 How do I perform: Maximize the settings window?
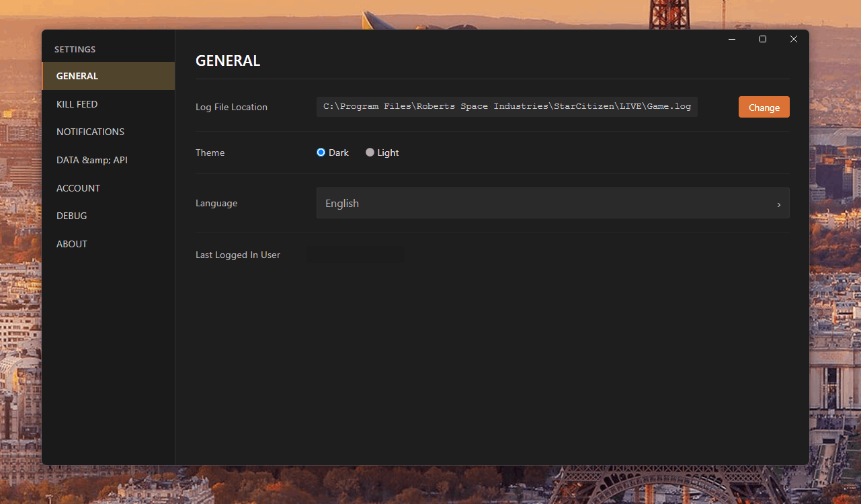tap(763, 39)
